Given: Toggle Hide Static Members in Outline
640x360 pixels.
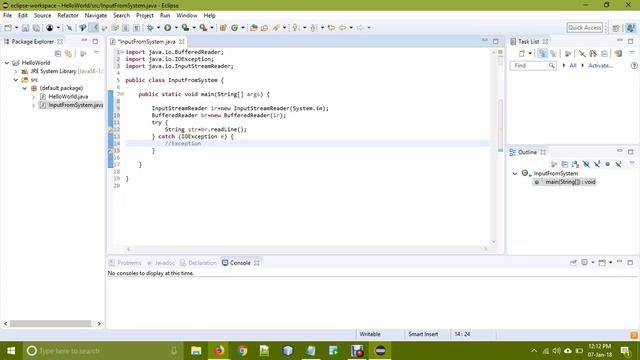Looking at the screenshot, I should point(597,164).
